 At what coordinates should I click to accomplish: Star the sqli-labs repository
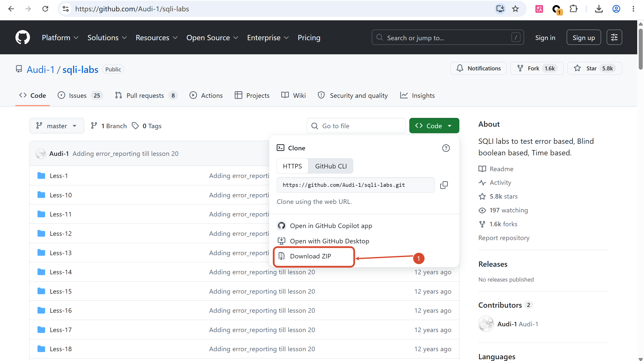pyautogui.click(x=595, y=68)
